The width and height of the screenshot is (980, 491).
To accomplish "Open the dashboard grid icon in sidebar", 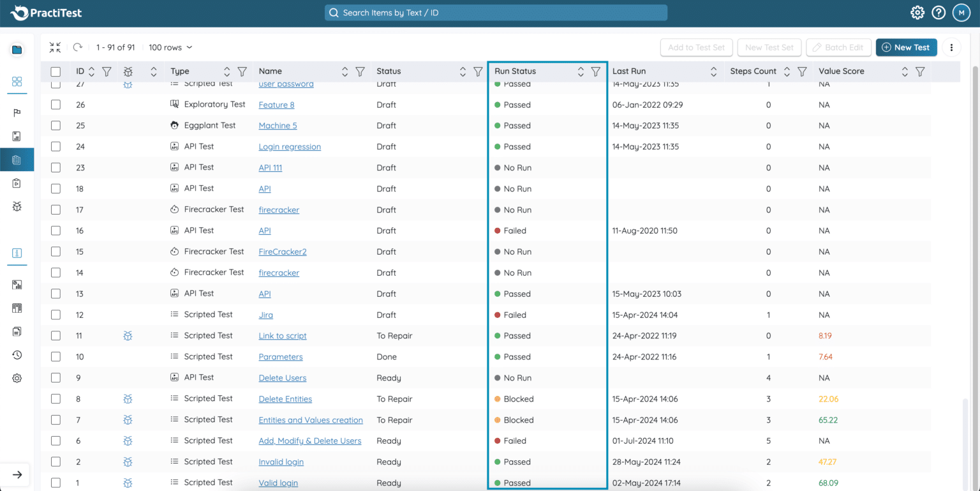I will (x=17, y=82).
